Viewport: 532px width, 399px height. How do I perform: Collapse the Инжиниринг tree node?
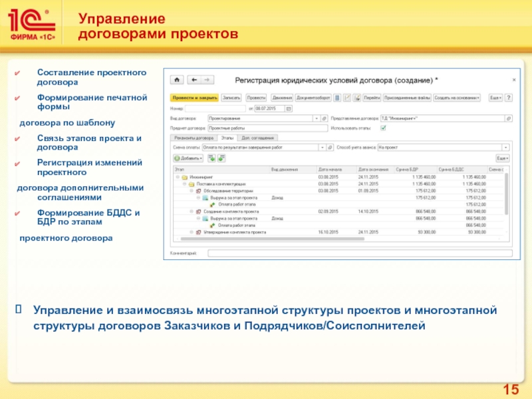tap(176, 177)
